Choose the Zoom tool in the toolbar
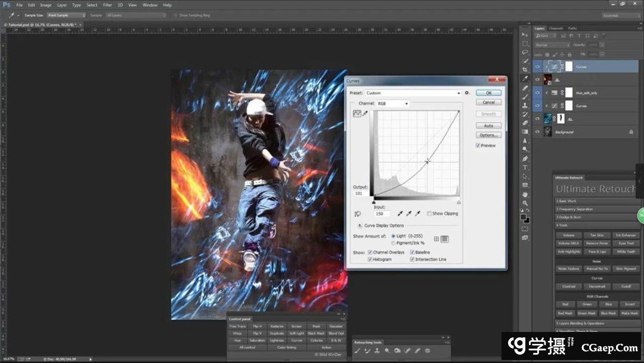The image size is (644, 363). click(x=525, y=203)
